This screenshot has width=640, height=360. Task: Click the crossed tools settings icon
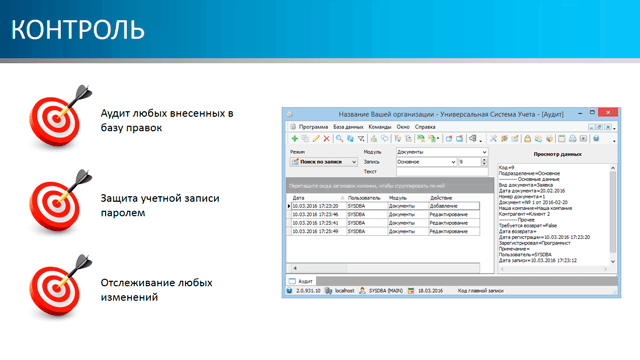pos(493,139)
